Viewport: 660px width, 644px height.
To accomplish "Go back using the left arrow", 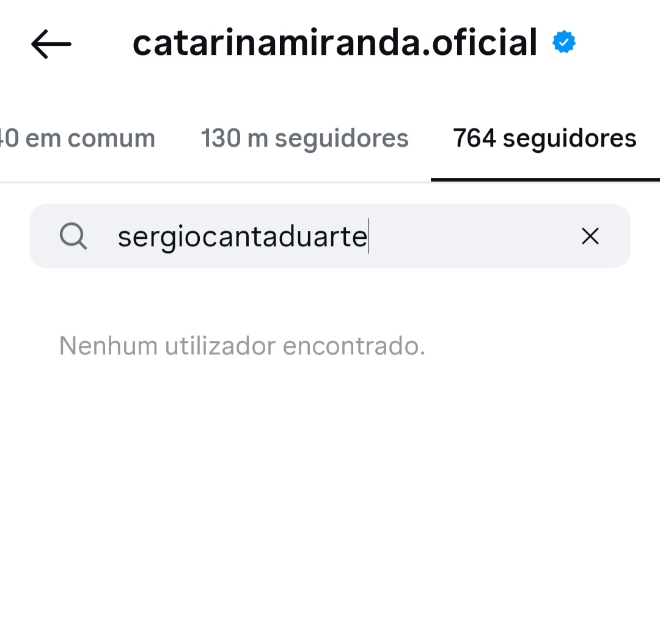I will click(x=51, y=44).
